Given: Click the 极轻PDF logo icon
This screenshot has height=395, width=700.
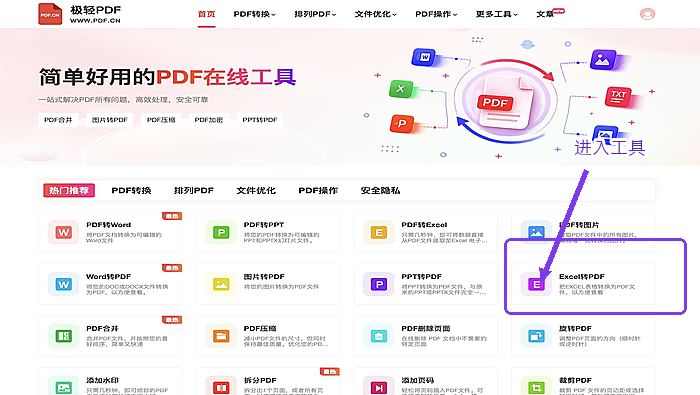Looking at the screenshot, I should [x=50, y=14].
